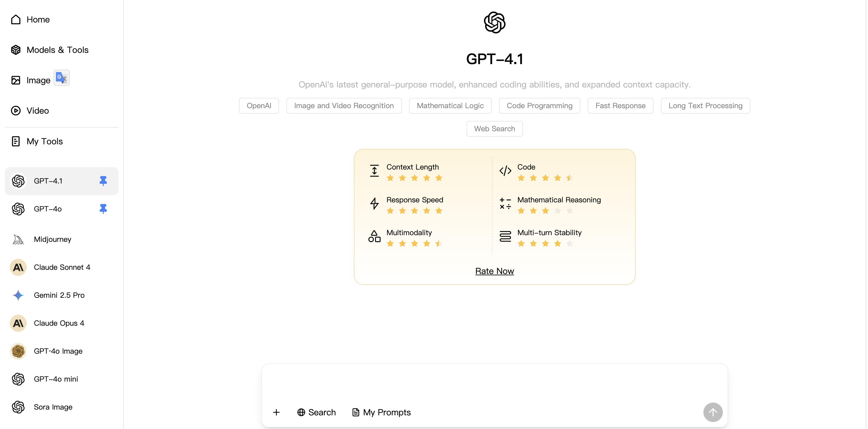Open Models & Tools from the sidebar
Viewport: 868px width, 429px height.
57,50
